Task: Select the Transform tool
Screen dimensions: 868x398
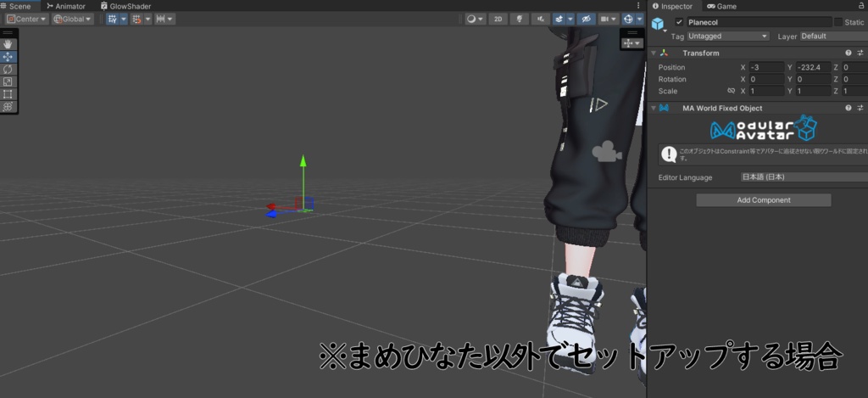Action: [8, 106]
